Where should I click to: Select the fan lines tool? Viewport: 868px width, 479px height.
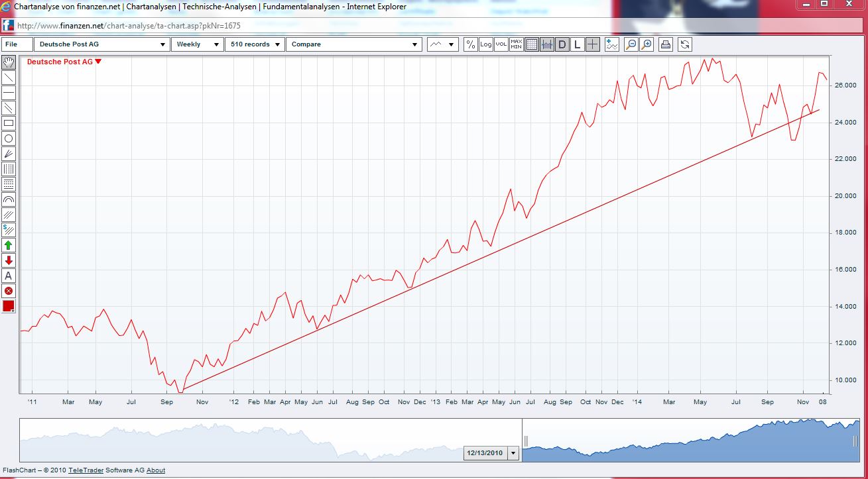point(9,154)
